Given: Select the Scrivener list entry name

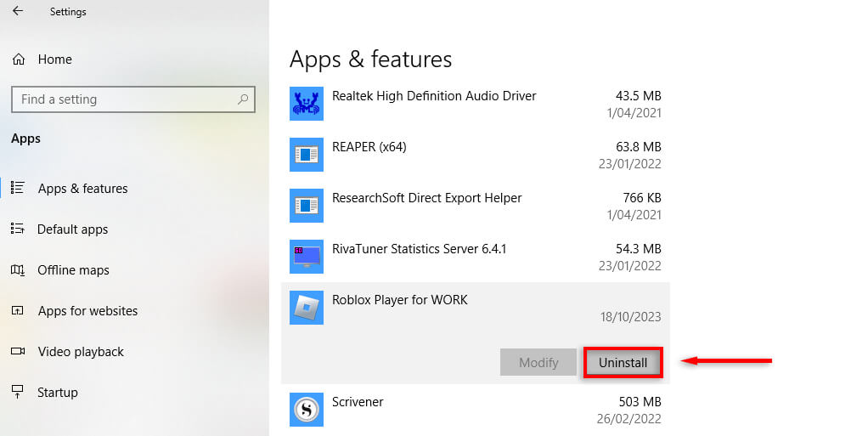Looking at the screenshot, I should [358, 402].
